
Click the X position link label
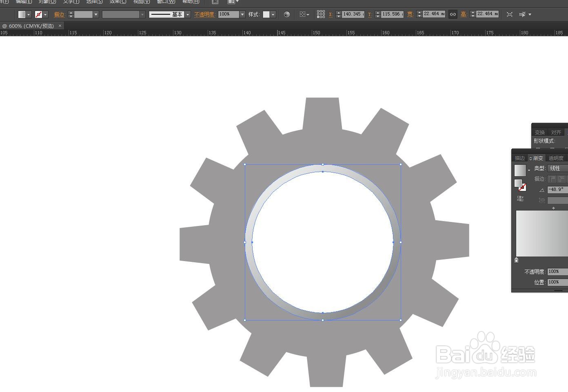pyautogui.click(x=331, y=14)
